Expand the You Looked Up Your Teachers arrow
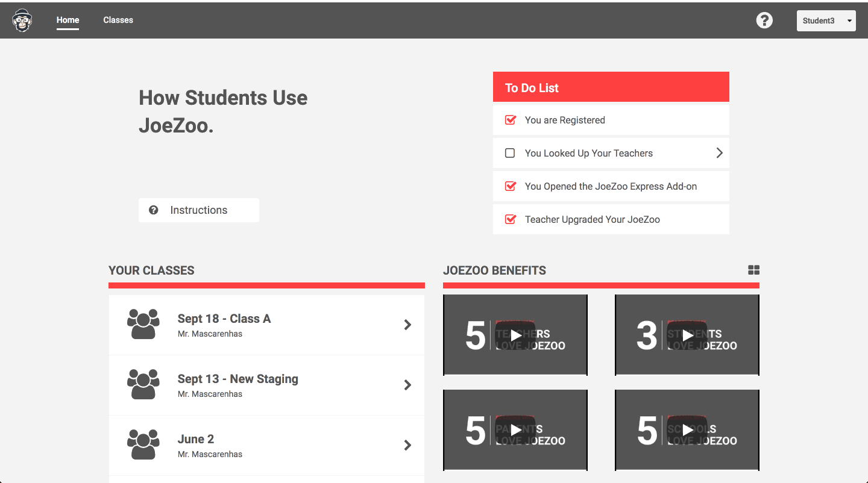The width and height of the screenshot is (868, 483). coord(719,153)
